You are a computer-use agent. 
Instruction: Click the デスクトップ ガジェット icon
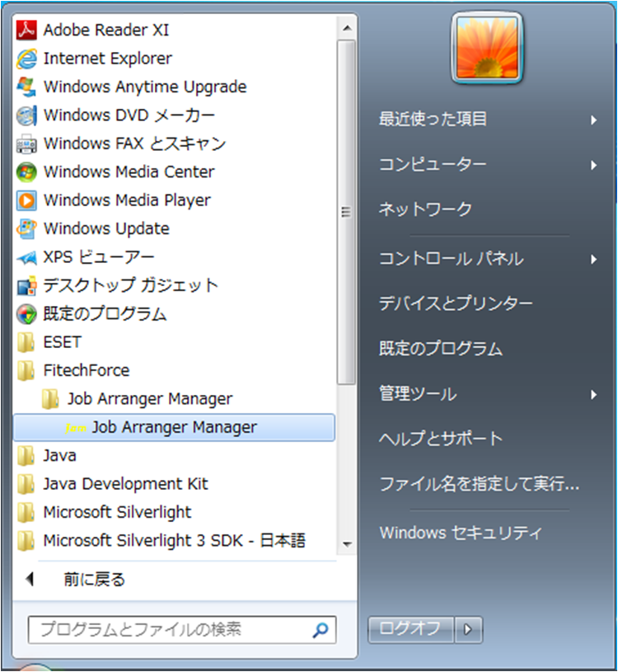(26, 285)
